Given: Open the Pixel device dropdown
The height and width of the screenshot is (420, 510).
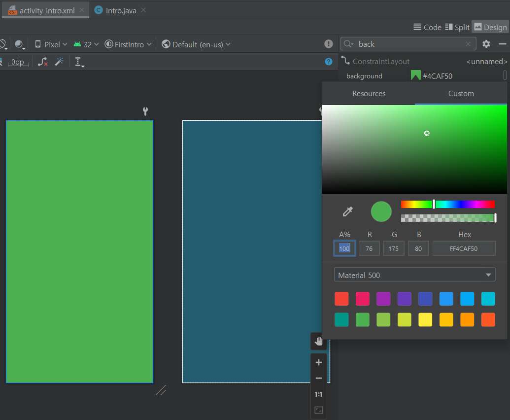Looking at the screenshot, I should [51, 44].
